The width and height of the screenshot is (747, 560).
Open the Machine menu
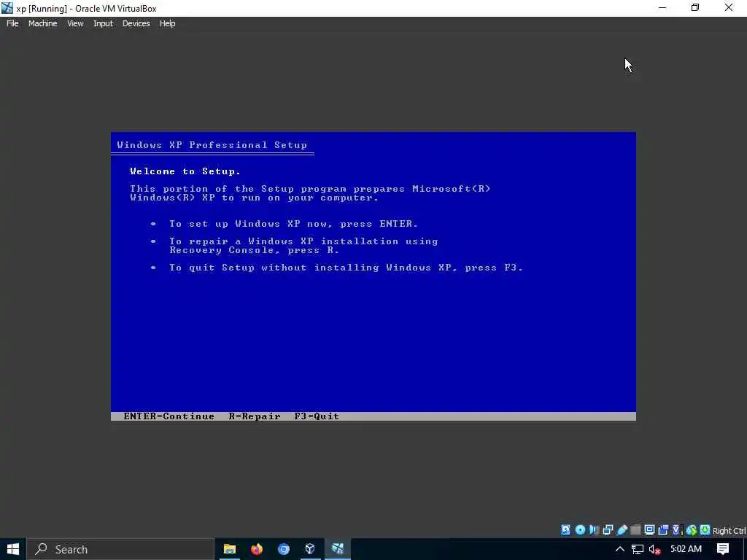coord(43,23)
